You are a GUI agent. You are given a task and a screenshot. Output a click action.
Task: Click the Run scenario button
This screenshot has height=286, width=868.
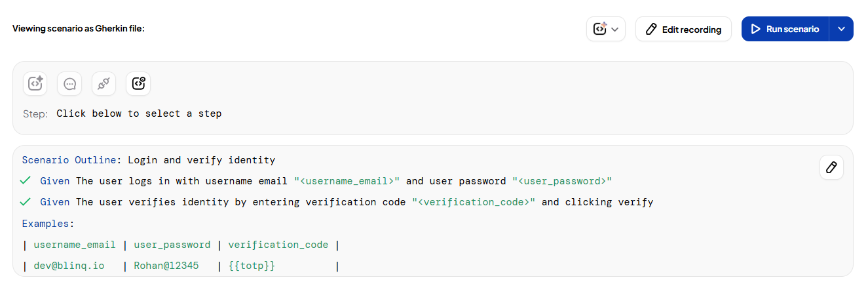(x=785, y=29)
